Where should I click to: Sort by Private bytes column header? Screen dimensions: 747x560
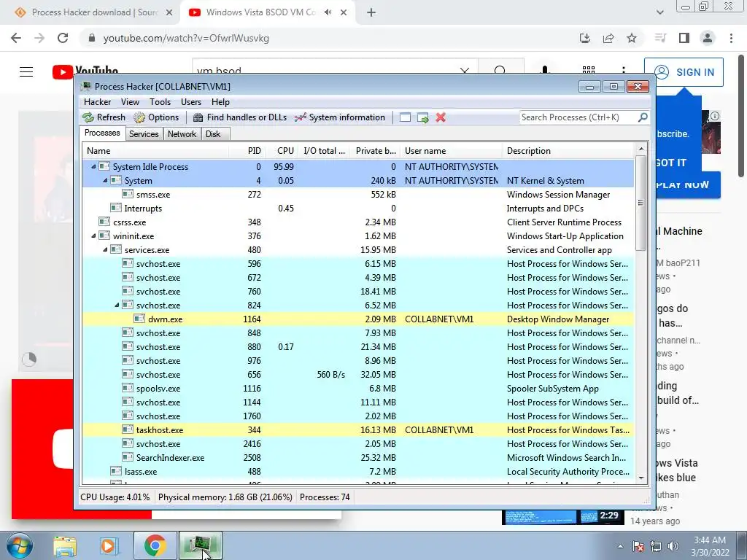(x=376, y=150)
